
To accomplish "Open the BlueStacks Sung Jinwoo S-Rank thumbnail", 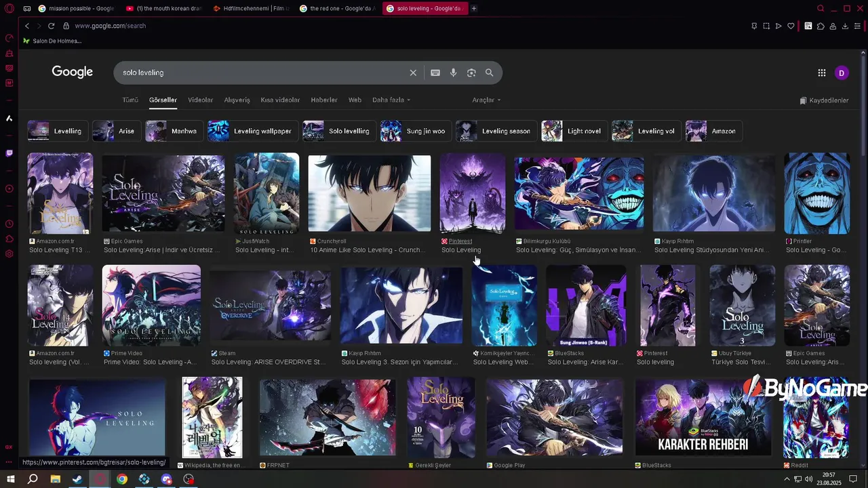I will tap(587, 306).
